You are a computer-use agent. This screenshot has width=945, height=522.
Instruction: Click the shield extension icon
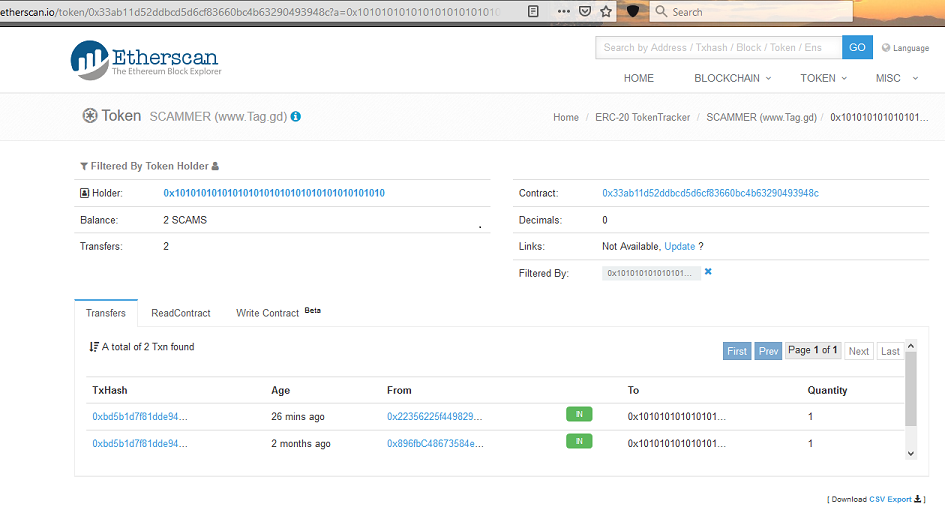coord(633,11)
